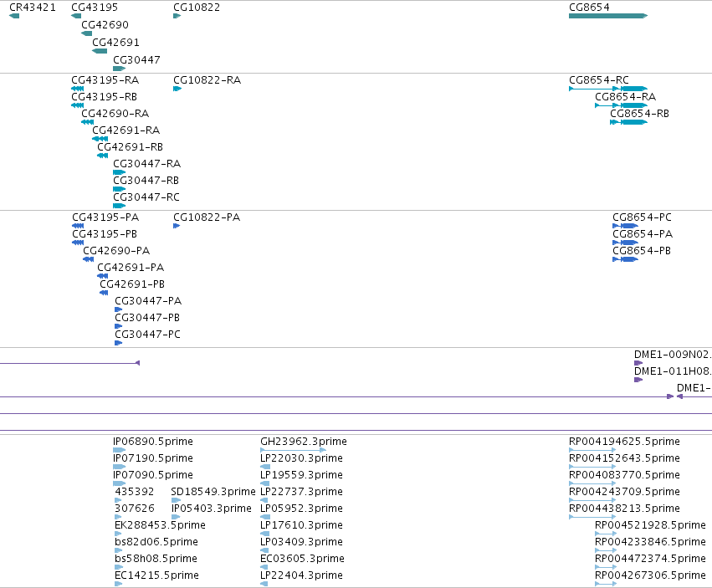Select EST LP17610.3prime label
This screenshot has height=588, width=712.
pos(301,525)
